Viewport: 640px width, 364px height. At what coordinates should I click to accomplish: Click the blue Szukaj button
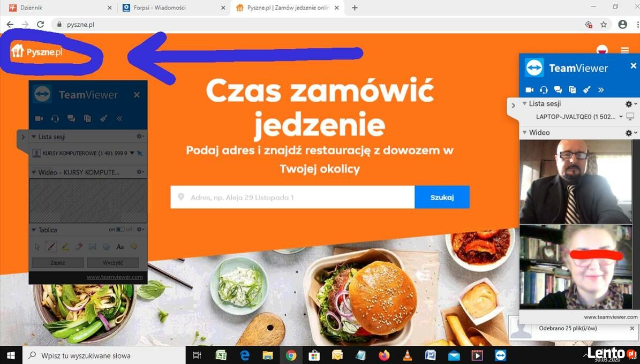tap(442, 197)
